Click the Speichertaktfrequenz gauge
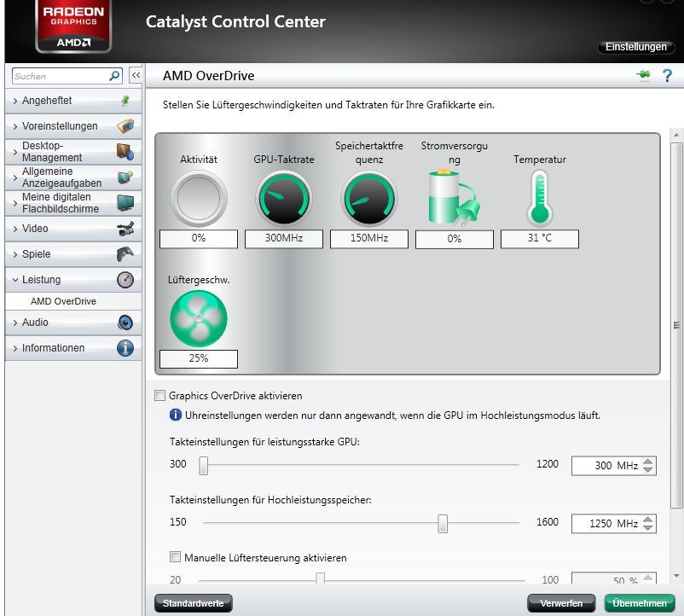 point(369,199)
